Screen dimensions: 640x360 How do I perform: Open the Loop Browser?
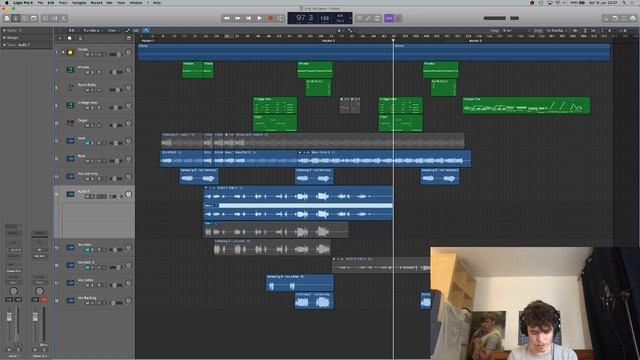coord(624,18)
